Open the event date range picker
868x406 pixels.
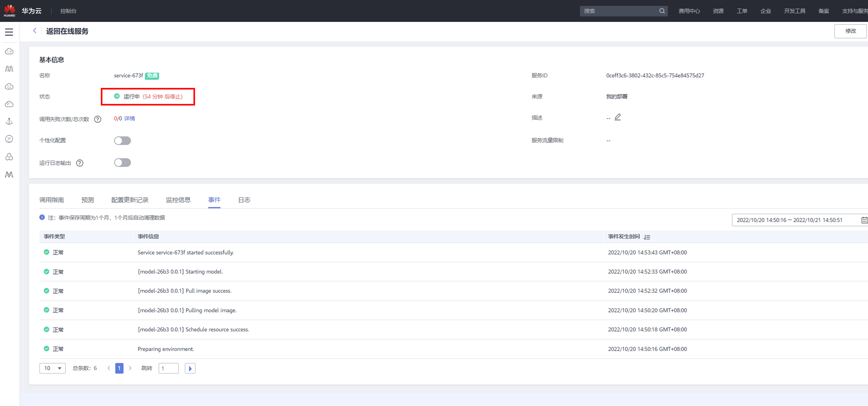coord(789,220)
